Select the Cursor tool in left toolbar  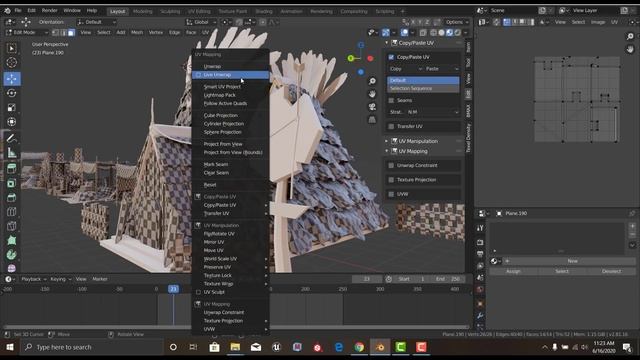[11, 62]
